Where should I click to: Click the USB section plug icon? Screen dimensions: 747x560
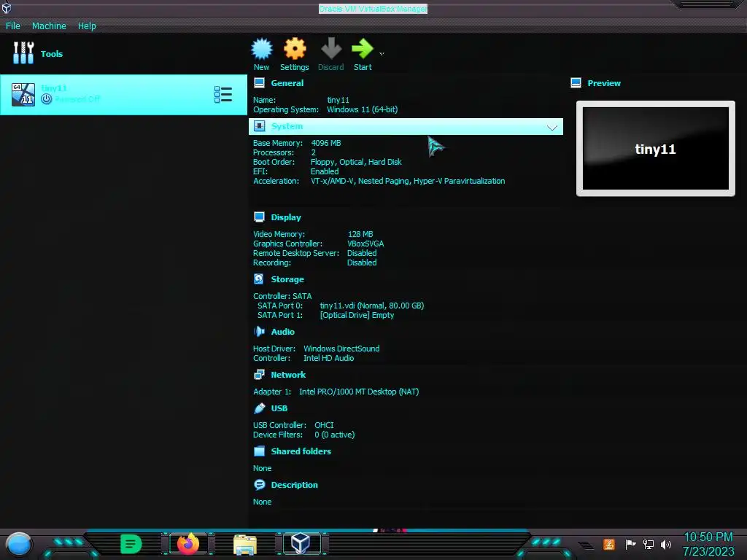259,408
